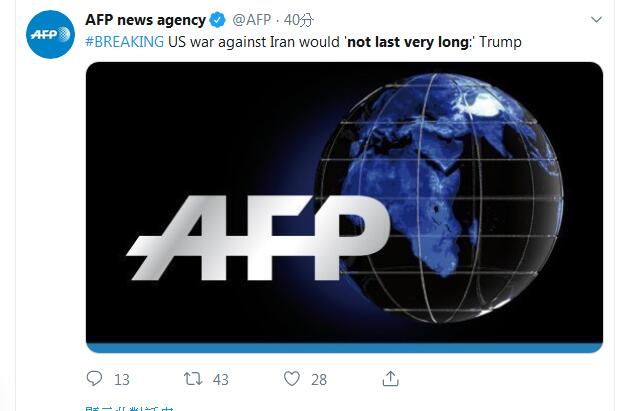The width and height of the screenshot is (628, 411).
Task: Click the silver AFP logo in image
Action: [x=260, y=241]
